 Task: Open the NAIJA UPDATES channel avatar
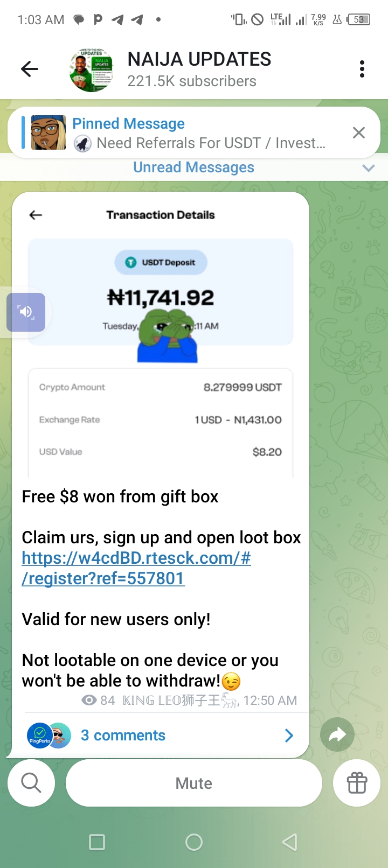(x=92, y=70)
